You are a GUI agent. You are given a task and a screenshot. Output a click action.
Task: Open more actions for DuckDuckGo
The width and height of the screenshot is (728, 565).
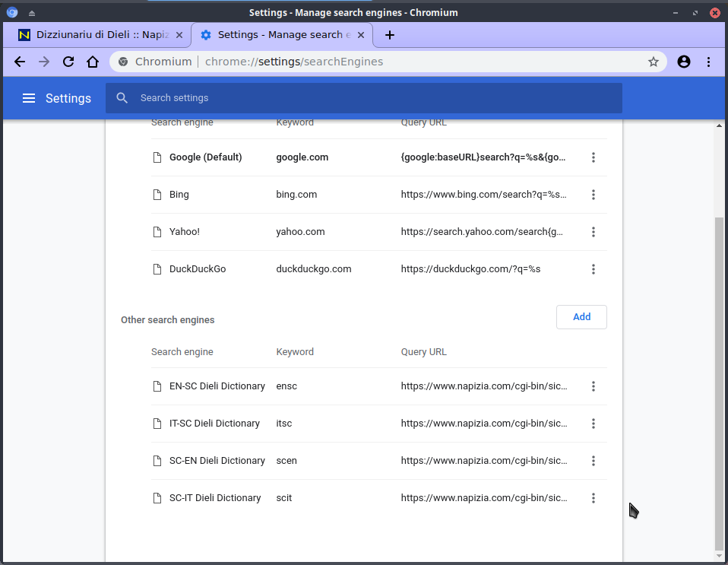[x=593, y=269]
